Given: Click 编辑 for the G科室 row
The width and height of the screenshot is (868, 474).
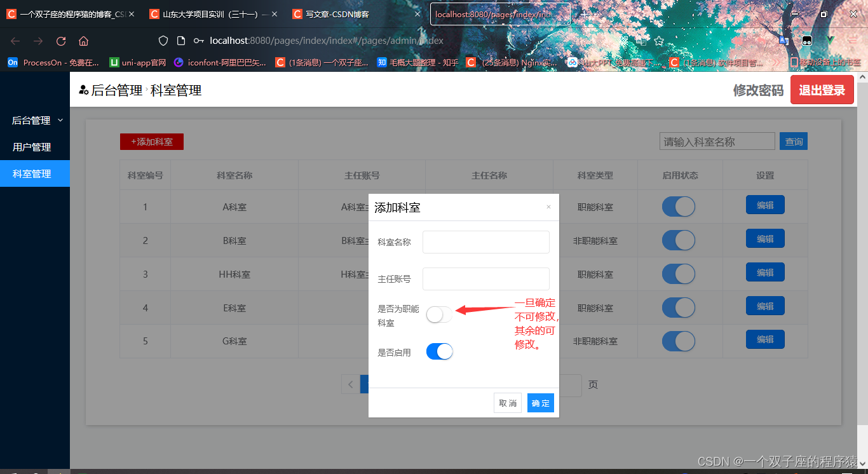Looking at the screenshot, I should [765, 339].
